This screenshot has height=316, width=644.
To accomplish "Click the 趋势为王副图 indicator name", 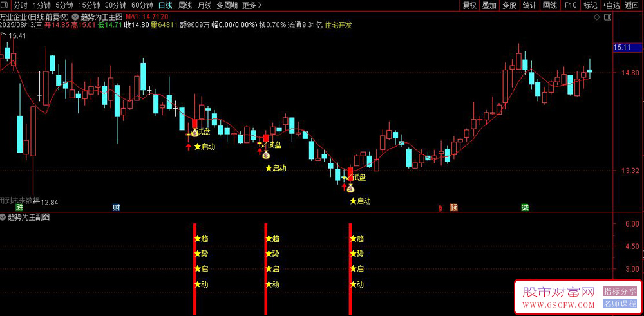I will tap(29, 218).
